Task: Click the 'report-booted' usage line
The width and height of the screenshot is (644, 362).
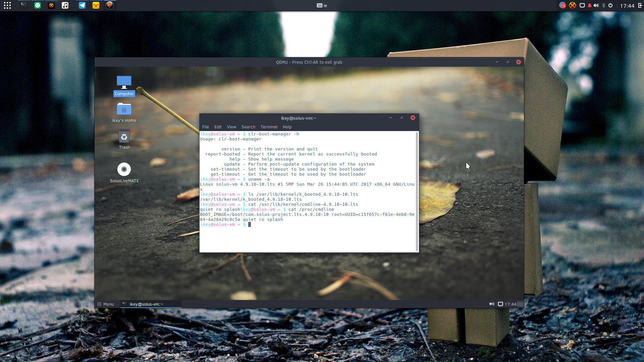Action: pyautogui.click(x=291, y=154)
